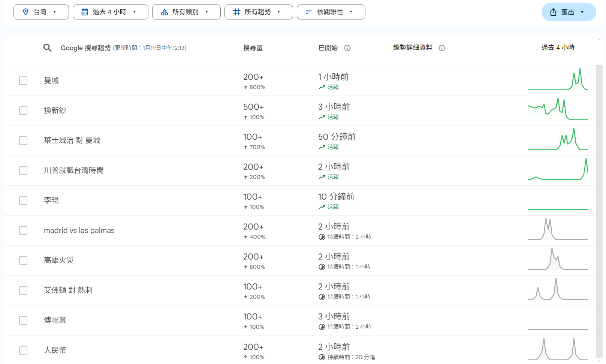Click the location pin icon for 台灣

tap(25, 12)
